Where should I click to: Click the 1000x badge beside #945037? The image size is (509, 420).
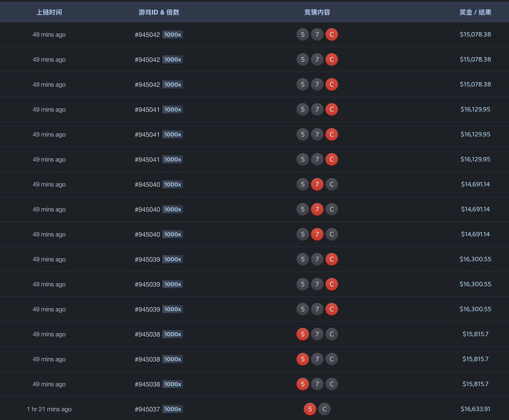point(173,409)
